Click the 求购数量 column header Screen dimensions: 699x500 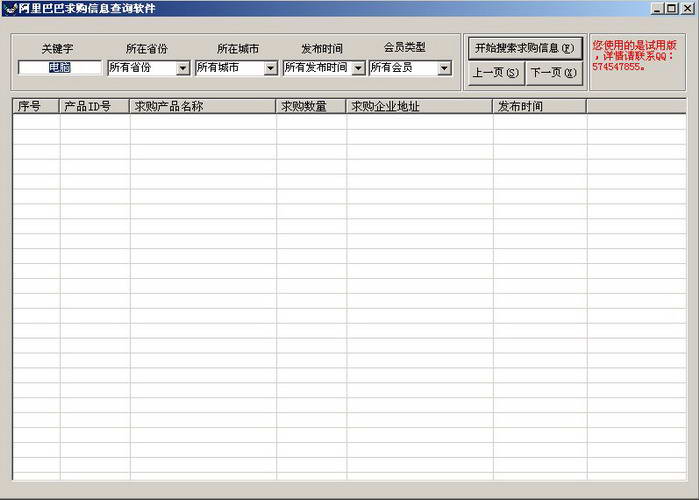point(311,106)
